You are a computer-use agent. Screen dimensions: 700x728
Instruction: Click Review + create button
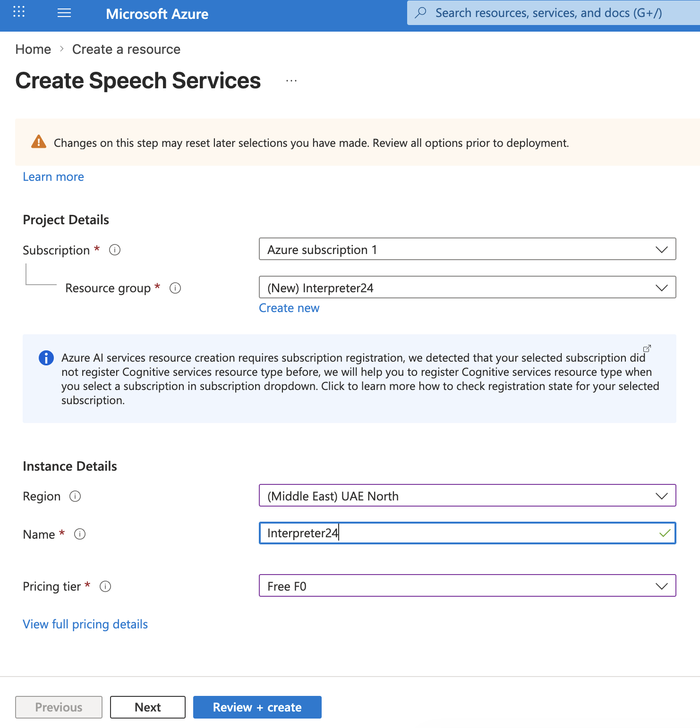pos(257,707)
